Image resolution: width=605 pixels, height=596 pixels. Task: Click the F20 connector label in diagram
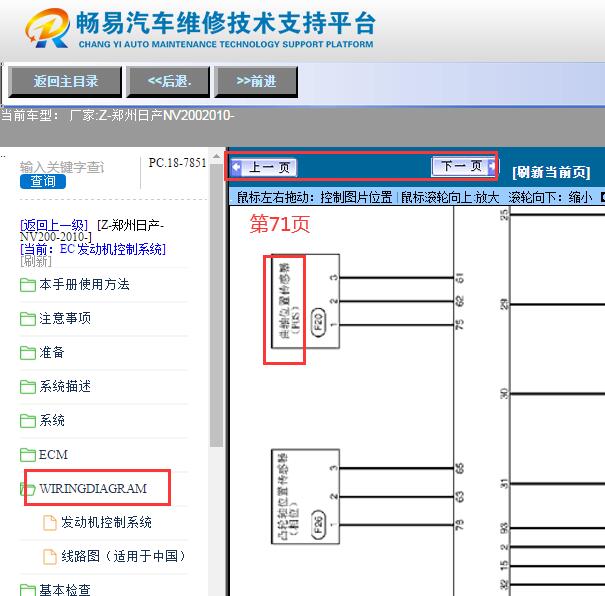click(318, 322)
